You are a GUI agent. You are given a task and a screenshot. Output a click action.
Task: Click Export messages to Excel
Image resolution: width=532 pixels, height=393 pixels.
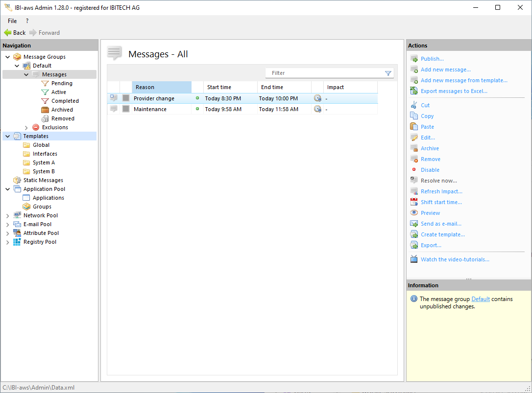pos(454,91)
